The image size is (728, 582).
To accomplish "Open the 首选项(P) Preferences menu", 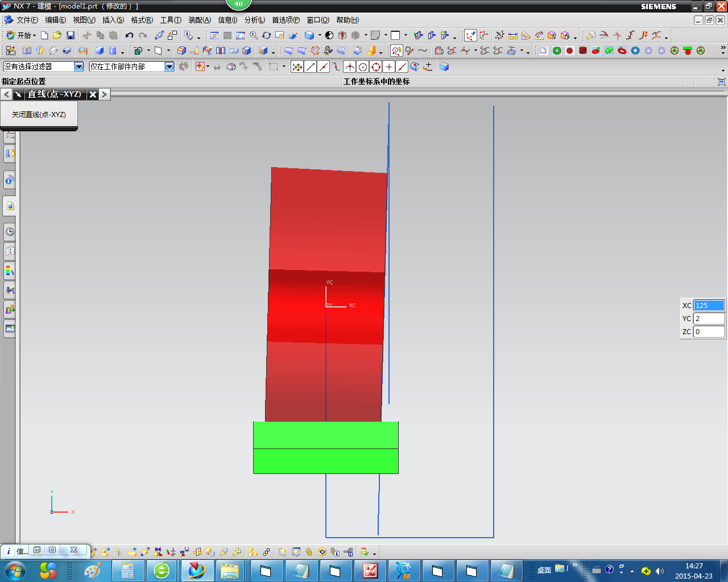I will [286, 20].
